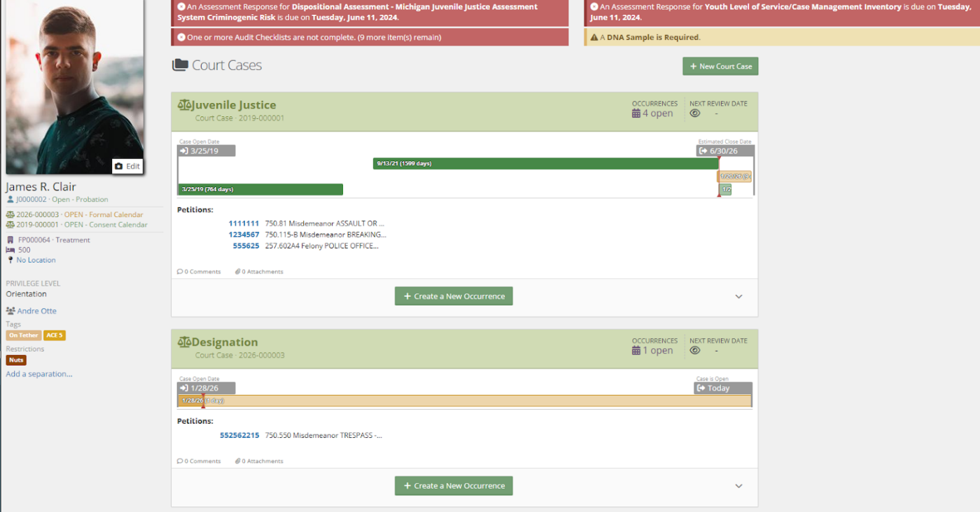The image size is (980, 512).
Task: Click the camera Edit photo button
Action: tap(127, 166)
